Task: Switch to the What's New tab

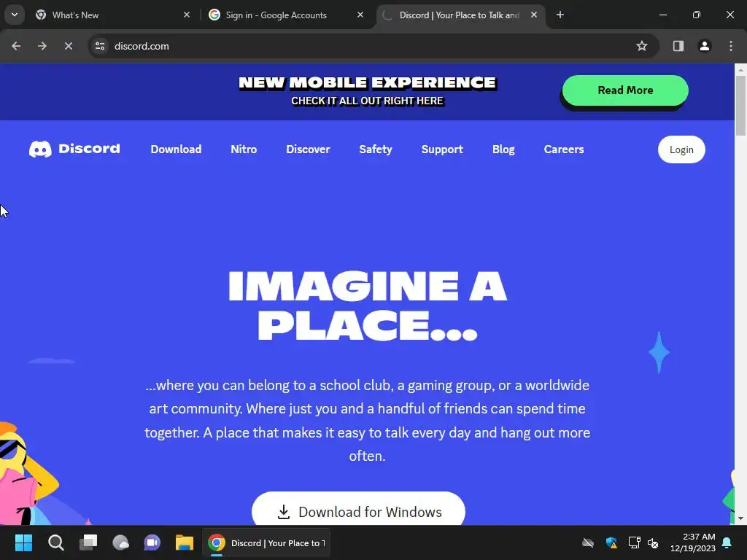Action: pyautogui.click(x=113, y=15)
